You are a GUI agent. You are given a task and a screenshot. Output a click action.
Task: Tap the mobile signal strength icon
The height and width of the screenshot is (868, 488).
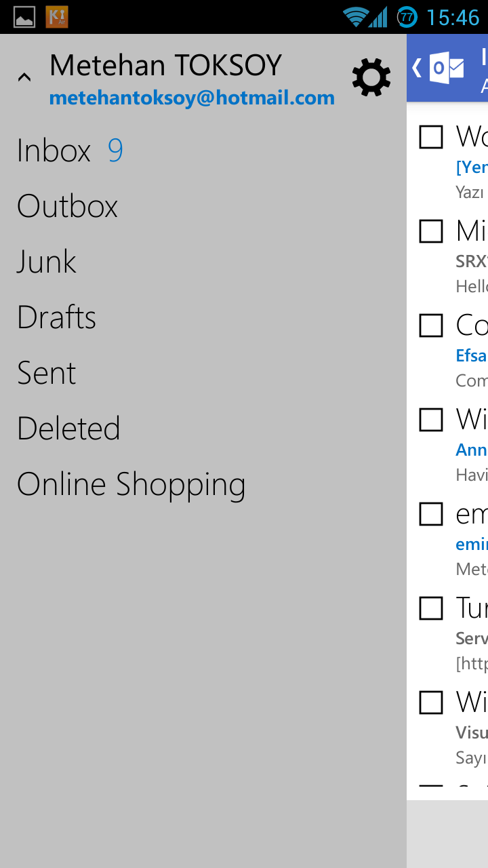point(378,17)
